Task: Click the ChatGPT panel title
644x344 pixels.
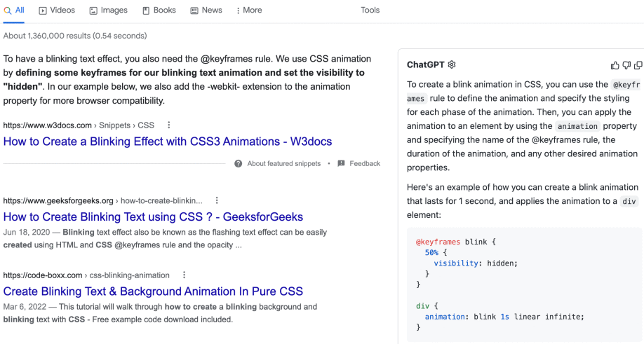Action: (426, 64)
